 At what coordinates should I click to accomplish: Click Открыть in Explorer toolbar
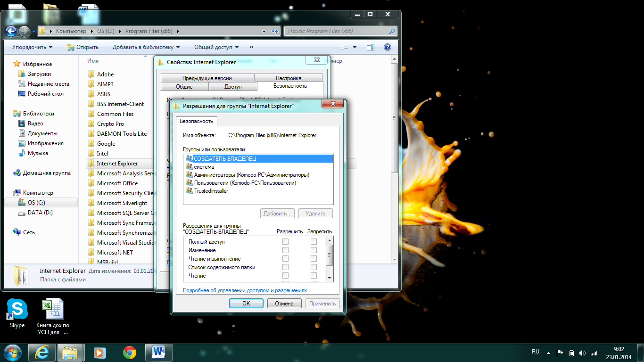click(83, 47)
